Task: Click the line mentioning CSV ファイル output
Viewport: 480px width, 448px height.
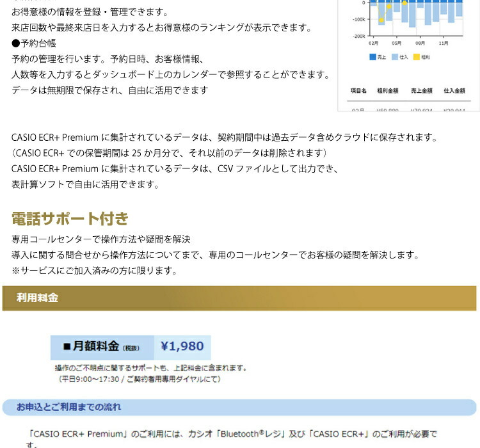Action: tap(175, 169)
